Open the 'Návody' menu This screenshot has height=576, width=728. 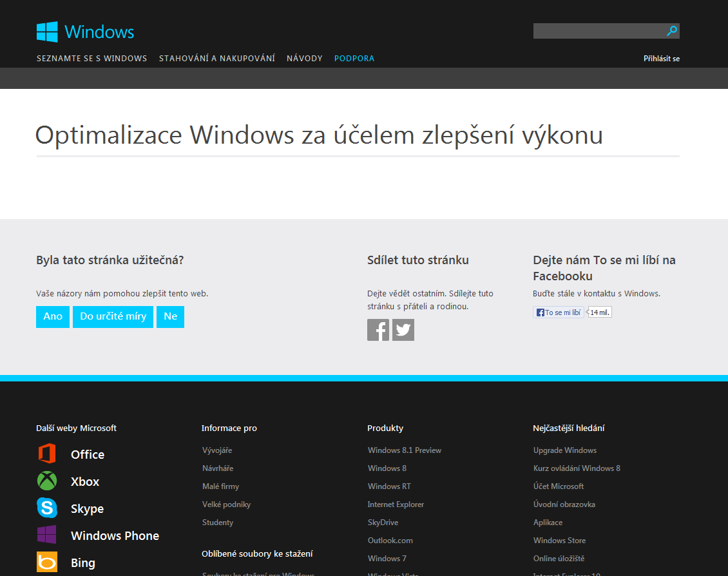[x=305, y=59]
